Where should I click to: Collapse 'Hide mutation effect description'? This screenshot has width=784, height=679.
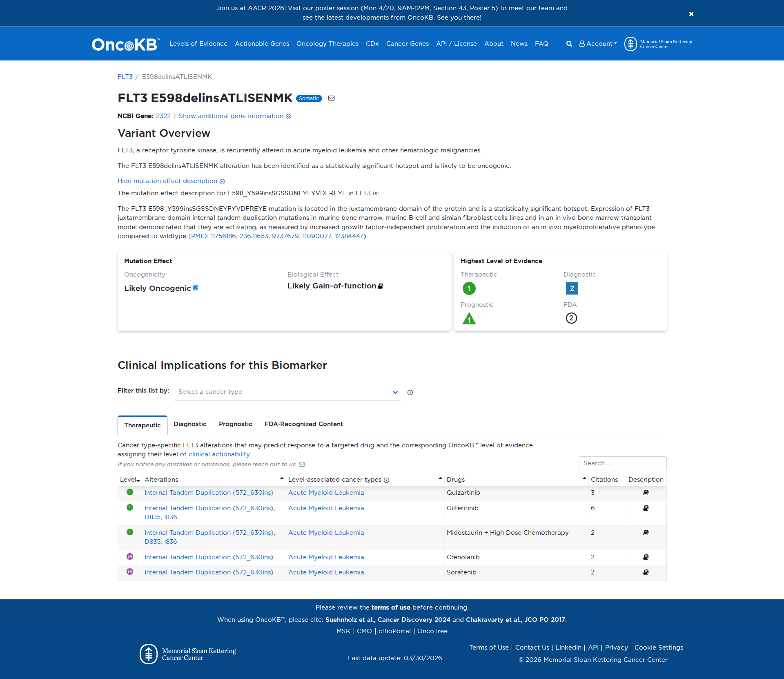coord(171,181)
